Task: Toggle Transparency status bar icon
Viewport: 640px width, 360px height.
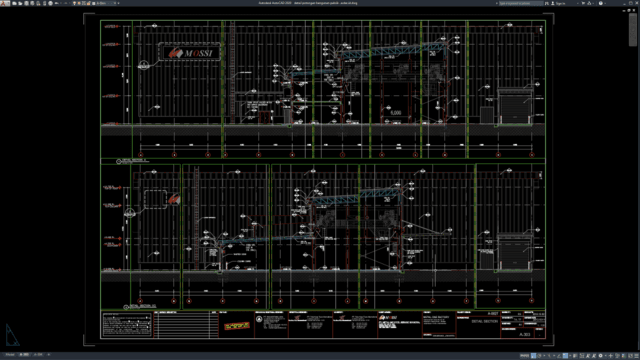Action: coord(582,356)
